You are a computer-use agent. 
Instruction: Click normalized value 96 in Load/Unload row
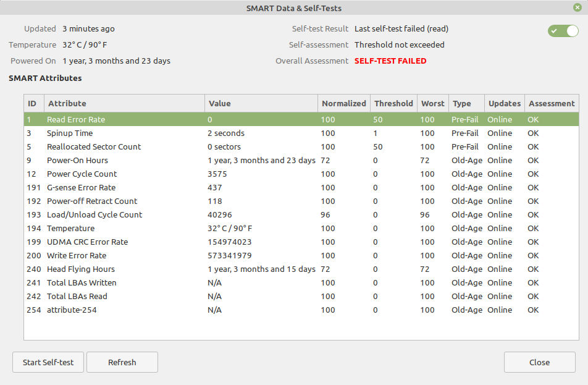click(325, 214)
